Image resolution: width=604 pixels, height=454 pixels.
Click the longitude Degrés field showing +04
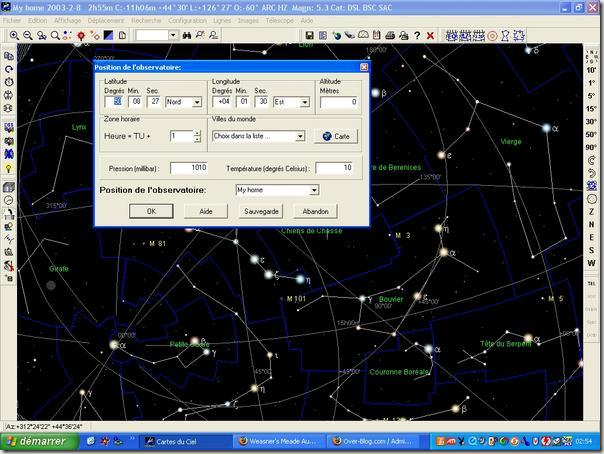point(222,102)
